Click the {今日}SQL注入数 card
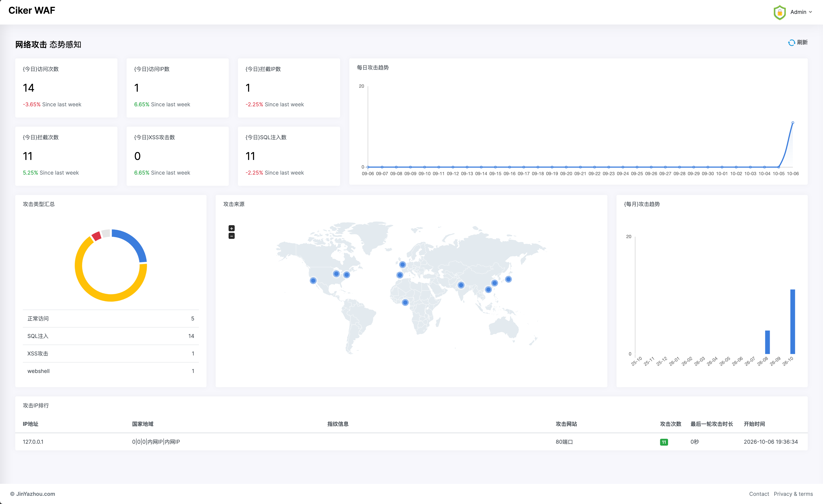 click(289, 156)
